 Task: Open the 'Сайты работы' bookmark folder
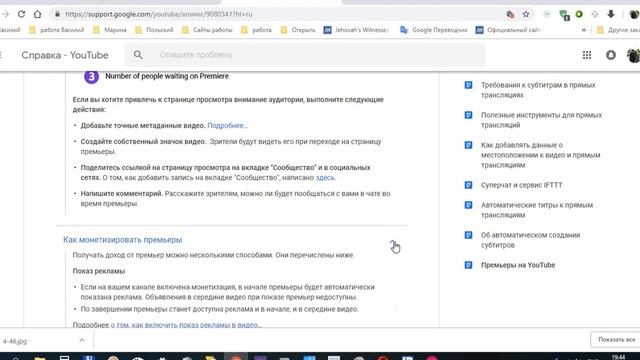207,30
